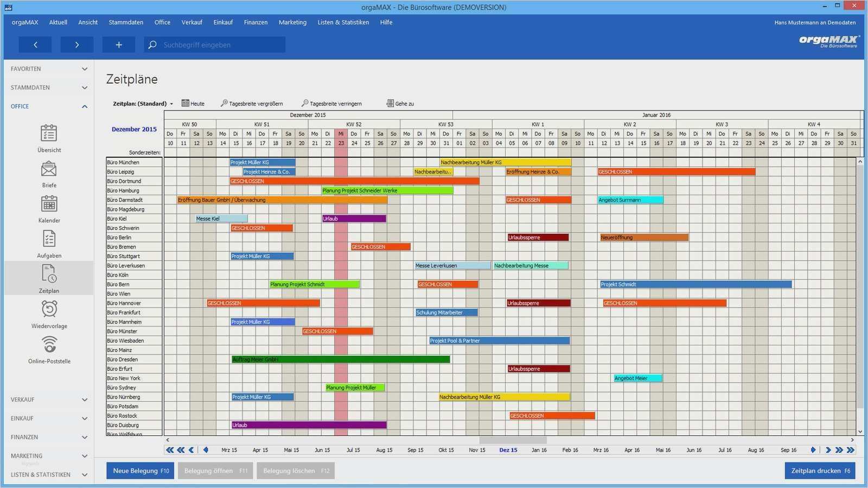The height and width of the screenshot is (488, 868).
Task: Expand the FAVORITEN sidebar section
Action: [49, 69]
